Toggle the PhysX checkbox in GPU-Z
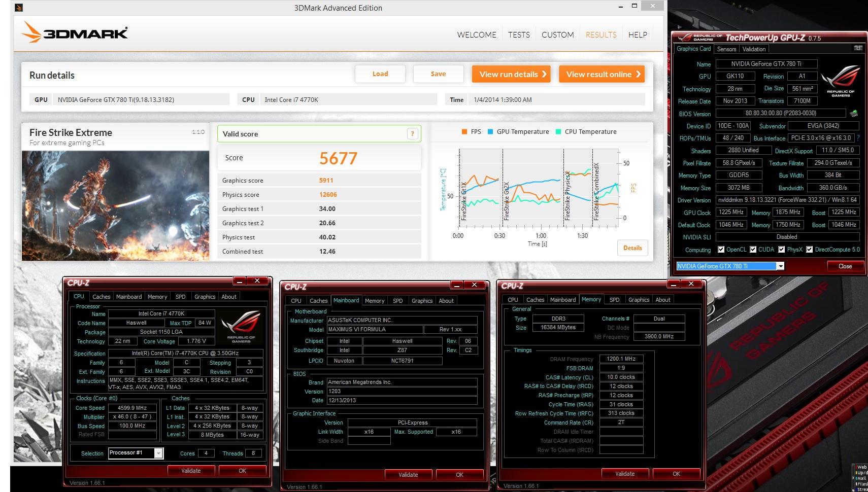The width and height of the screenshot is (868, 492). (781, 250)
